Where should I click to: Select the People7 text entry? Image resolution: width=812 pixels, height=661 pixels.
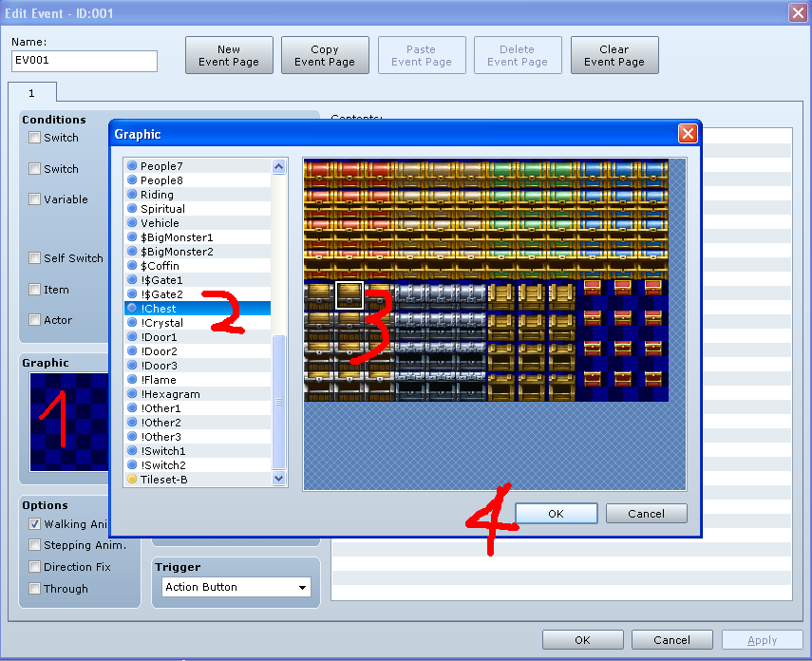(161, 166)
